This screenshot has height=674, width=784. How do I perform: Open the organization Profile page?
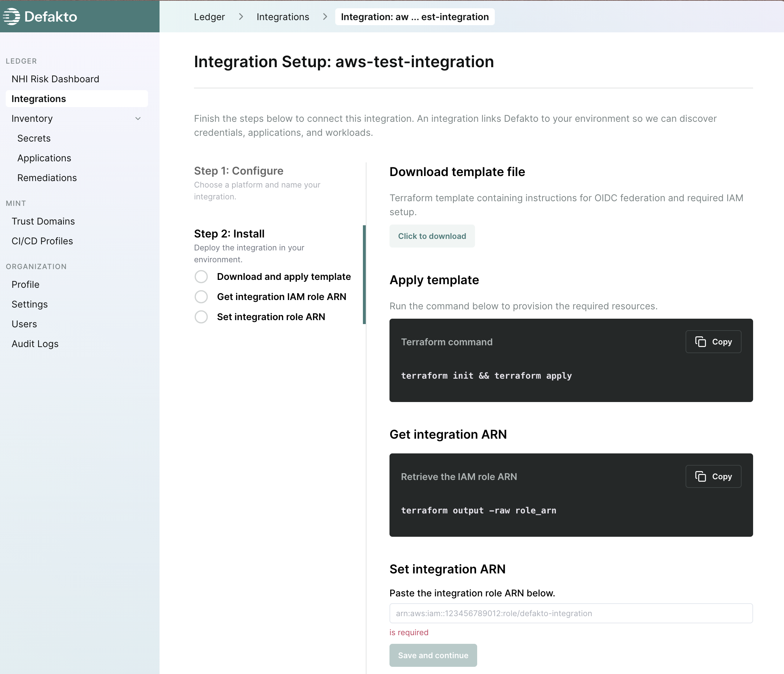tap(26, 285)
